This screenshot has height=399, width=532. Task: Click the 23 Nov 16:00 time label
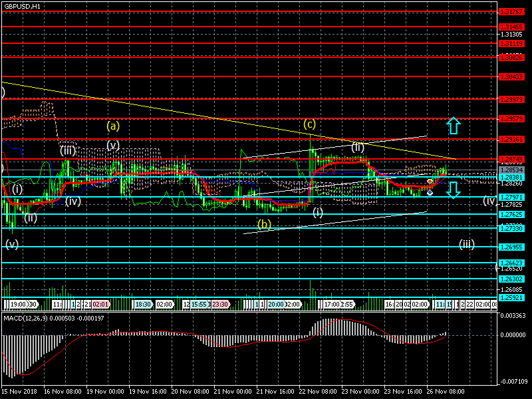tap(403, 391)
